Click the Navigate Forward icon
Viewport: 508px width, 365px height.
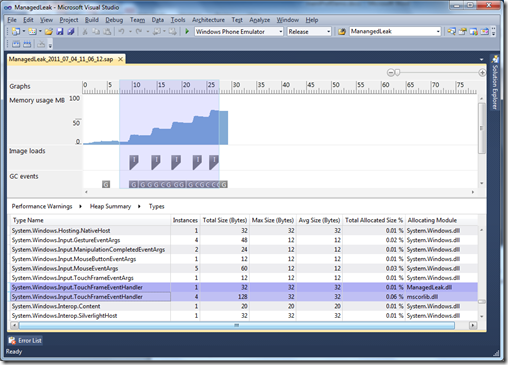click(x=172, y=32)
